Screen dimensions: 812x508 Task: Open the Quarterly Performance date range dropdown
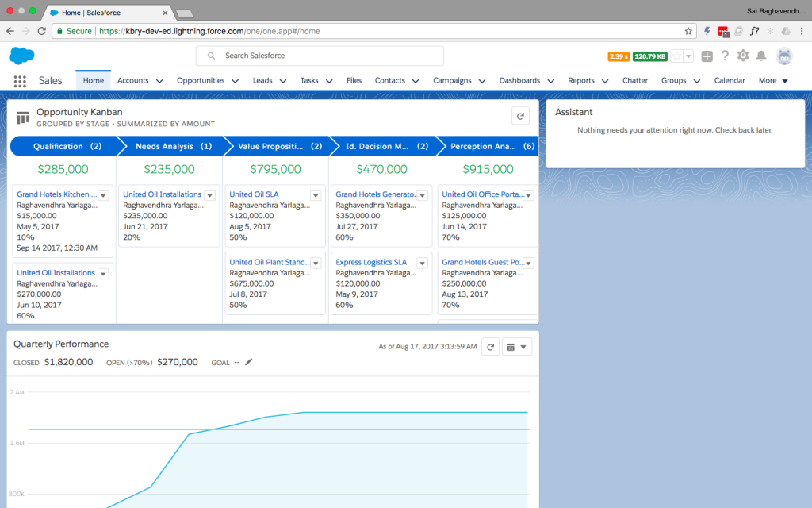[517, 347]
